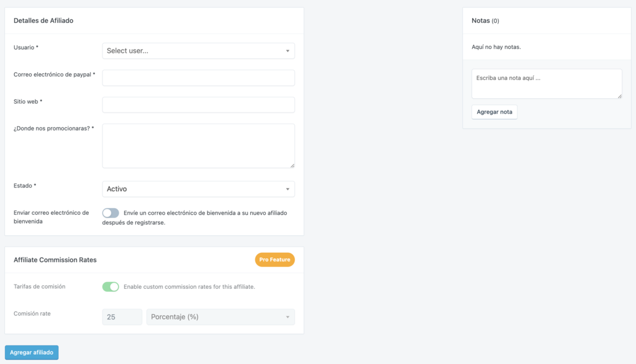Viewport: 636px width, 364px height.
Task: Click the note text area
Action: click(x=547, y=83)
